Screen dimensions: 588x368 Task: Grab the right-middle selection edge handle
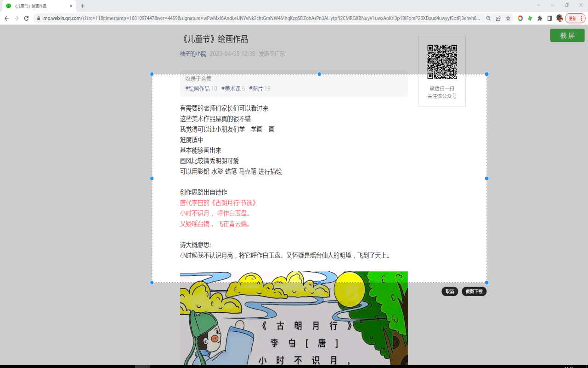coord(486,178)
